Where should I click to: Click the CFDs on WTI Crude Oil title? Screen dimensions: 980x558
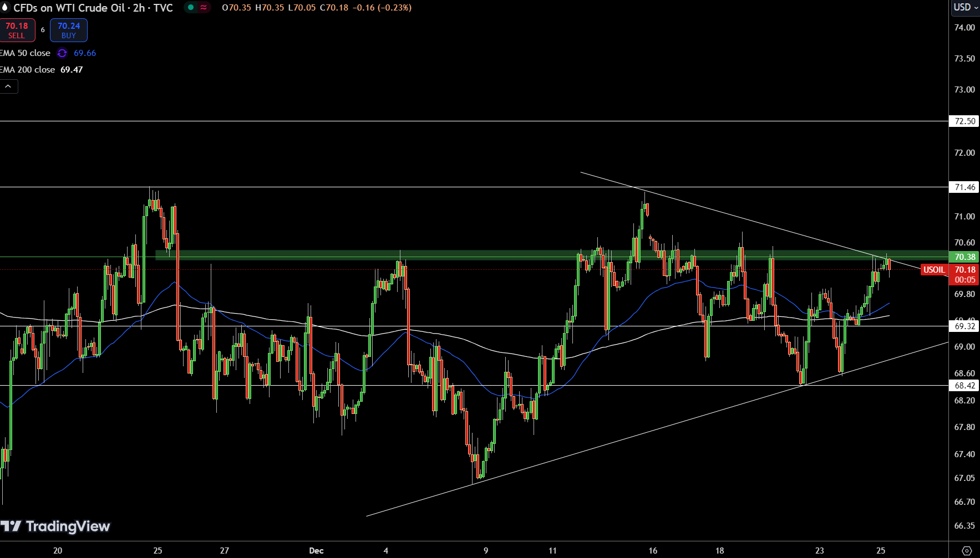point(93,8)
